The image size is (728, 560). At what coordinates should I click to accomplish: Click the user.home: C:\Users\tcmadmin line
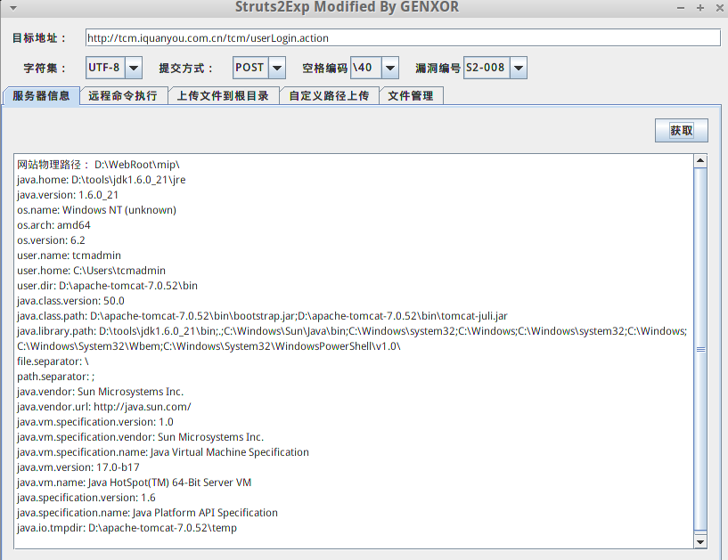[92, 271]
